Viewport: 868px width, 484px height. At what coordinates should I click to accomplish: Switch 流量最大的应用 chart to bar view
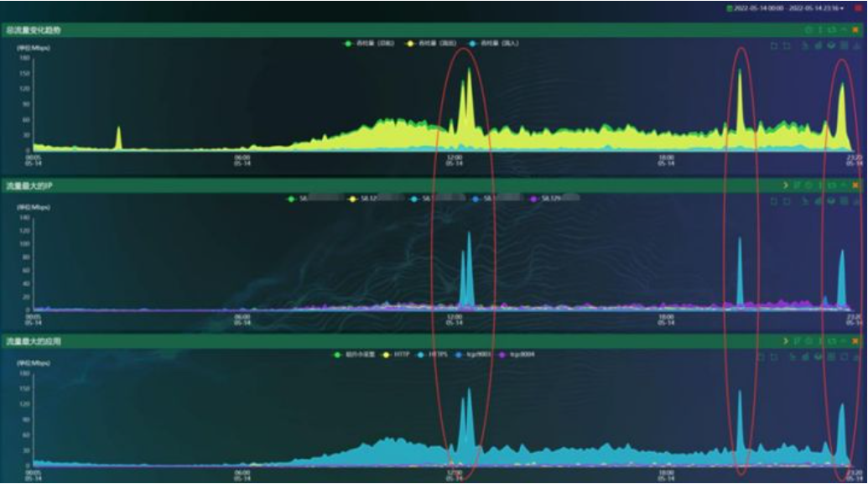tap(805, 356)
